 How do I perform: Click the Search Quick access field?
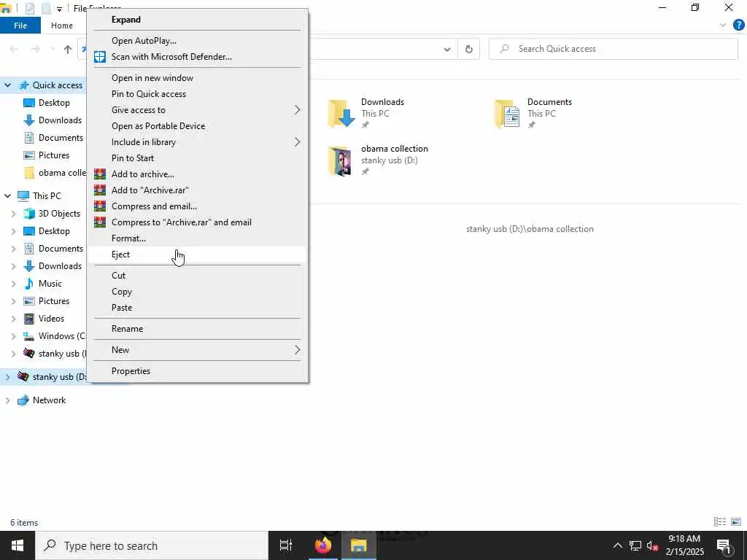613,49
